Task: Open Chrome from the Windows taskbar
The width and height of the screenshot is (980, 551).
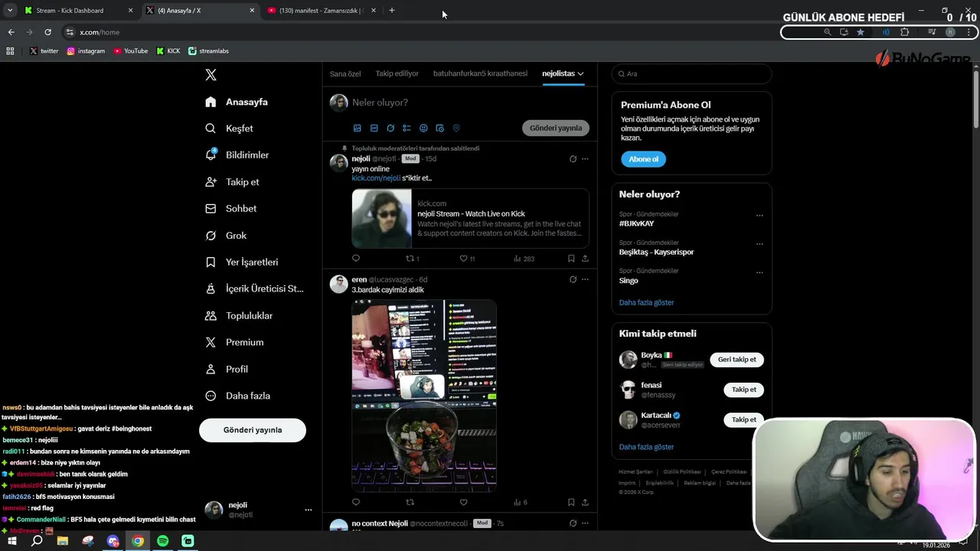Action: pos(138,541)
